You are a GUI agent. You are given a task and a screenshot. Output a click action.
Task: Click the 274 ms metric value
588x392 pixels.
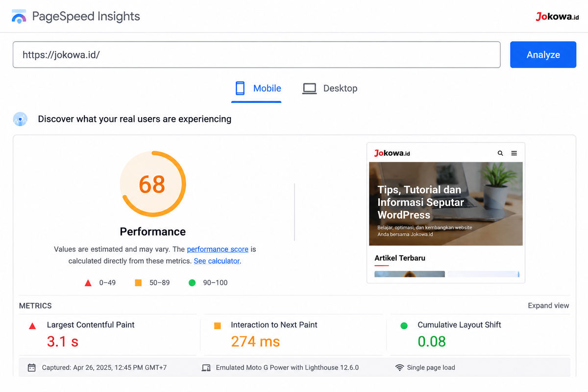pyautogui.click(x=255, y=342)
